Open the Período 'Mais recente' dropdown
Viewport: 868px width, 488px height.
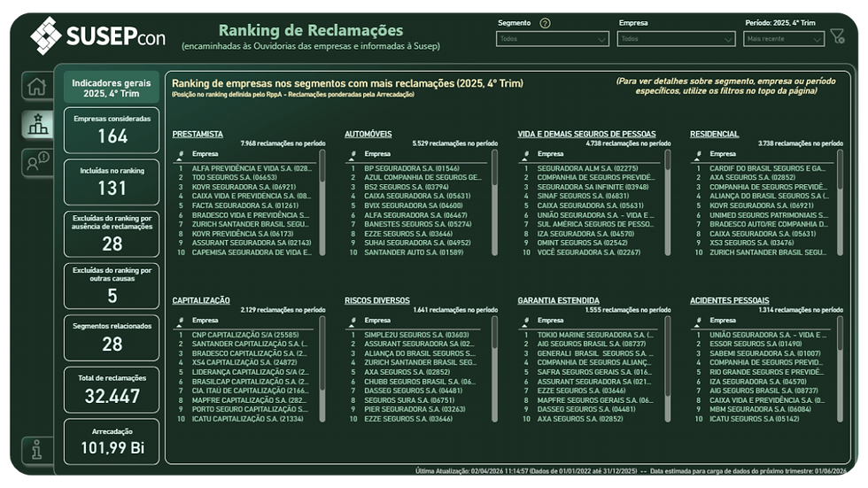(784, 39)
